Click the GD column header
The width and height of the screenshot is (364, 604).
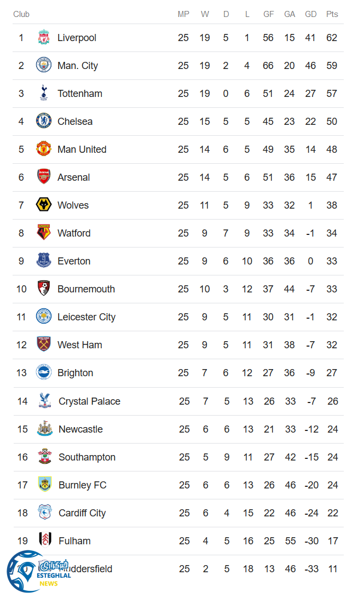310,14
